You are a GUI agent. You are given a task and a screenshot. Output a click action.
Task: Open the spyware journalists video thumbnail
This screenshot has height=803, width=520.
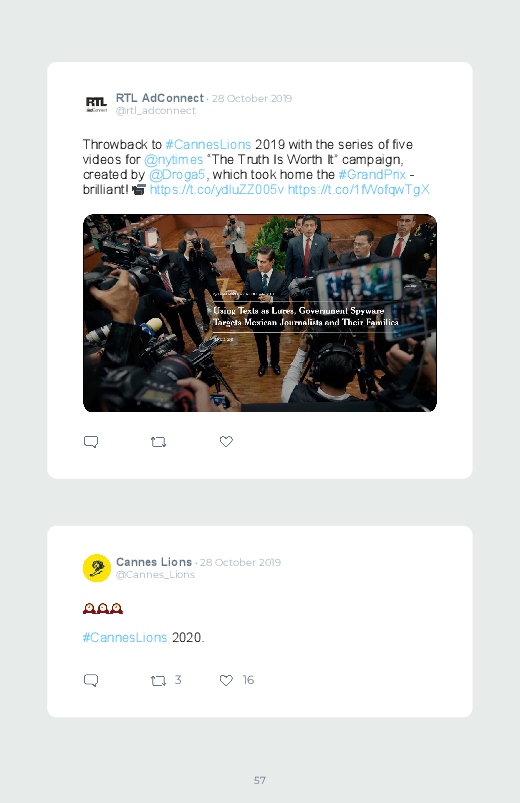(x=260, y=313)
